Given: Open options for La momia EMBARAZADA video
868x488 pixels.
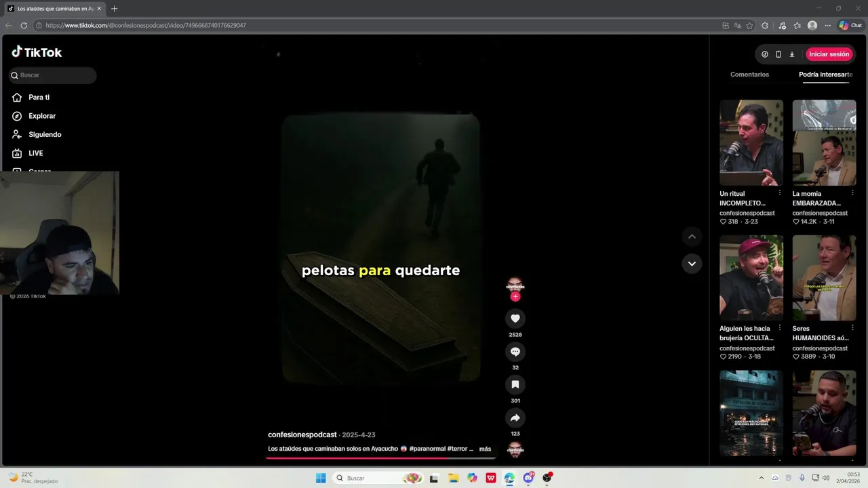Looking at the screenshot, I should tap(852, 193).
